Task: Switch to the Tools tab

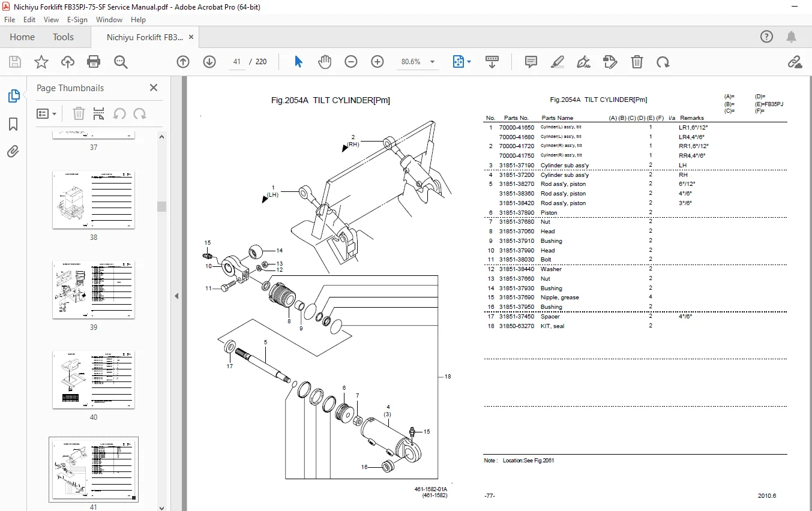Action: 63,37
